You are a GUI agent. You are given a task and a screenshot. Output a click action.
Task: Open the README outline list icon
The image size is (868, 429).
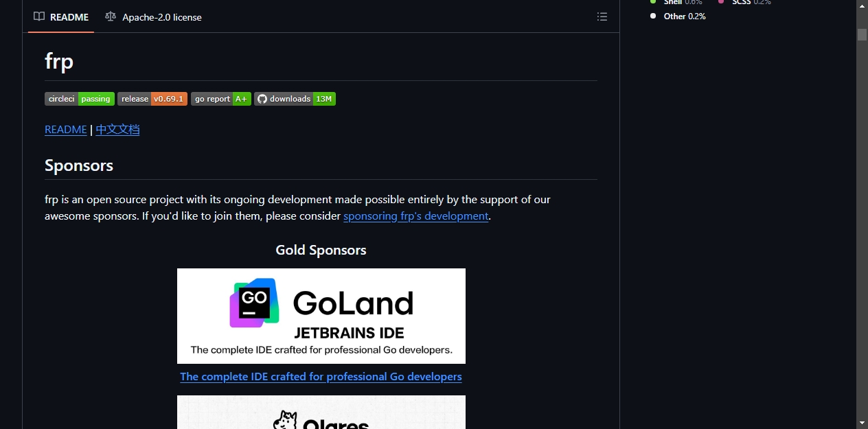point(602,17)
